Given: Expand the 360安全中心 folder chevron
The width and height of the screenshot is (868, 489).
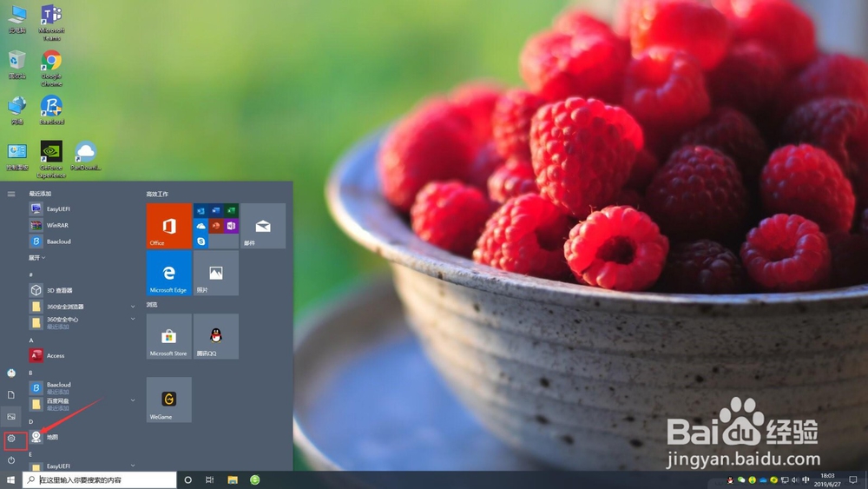Looking at the screenshot, I should point(133,319).
